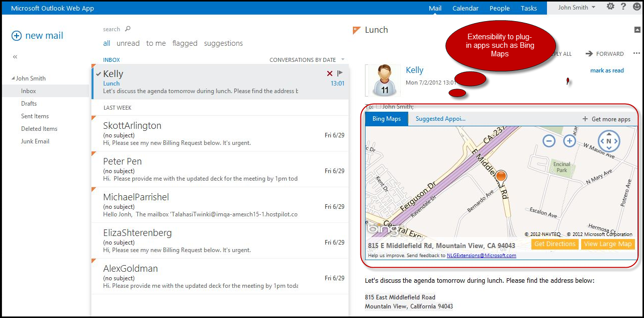
Task: Open the Junk Email folder
Action: [35, 141]
